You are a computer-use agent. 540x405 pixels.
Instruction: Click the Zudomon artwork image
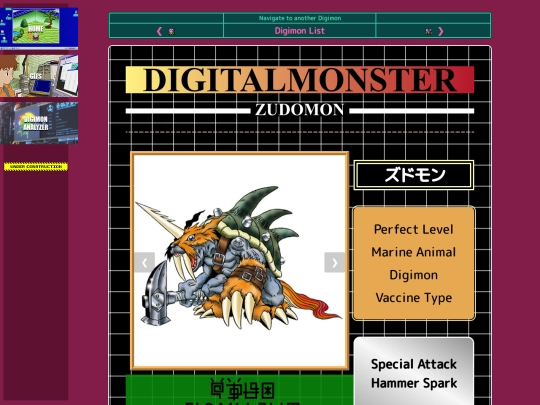240,261
